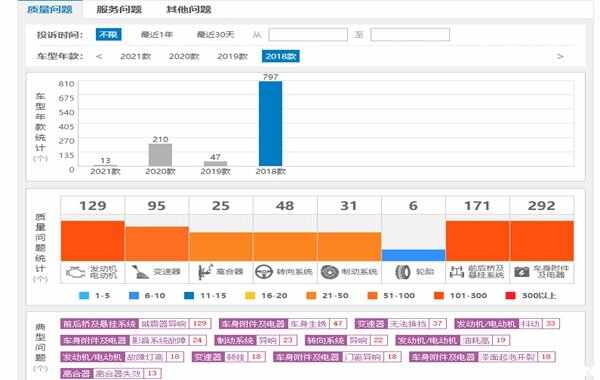Click the gearbox shifter icon
The image size is (600, 380).
point(140,272)
